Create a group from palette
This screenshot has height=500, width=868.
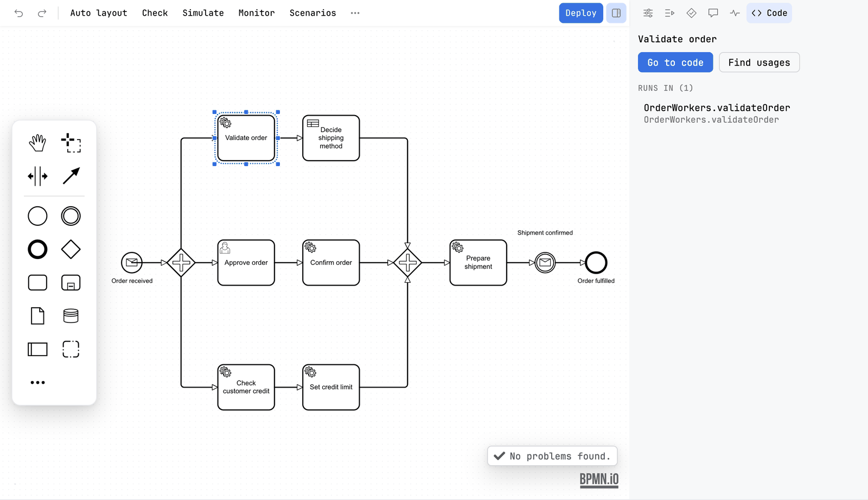(71, 349)
